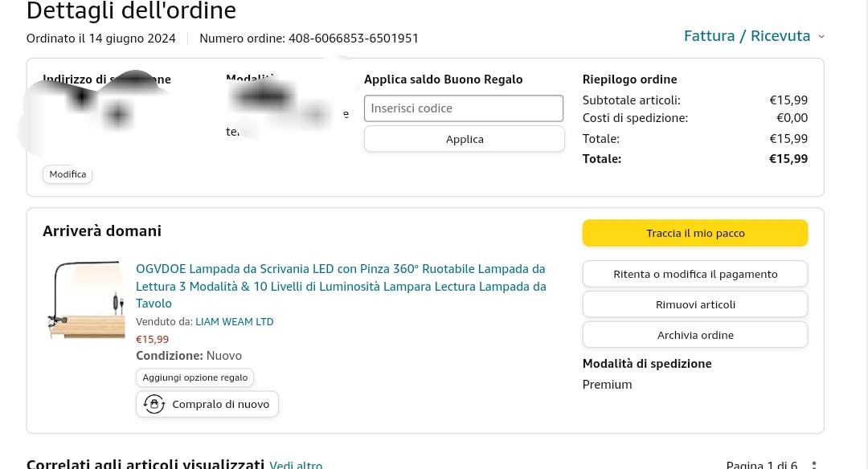Follow the Vedi altro link
The height and width of the screenshot is (469, 868).
(x=296, y=465)
